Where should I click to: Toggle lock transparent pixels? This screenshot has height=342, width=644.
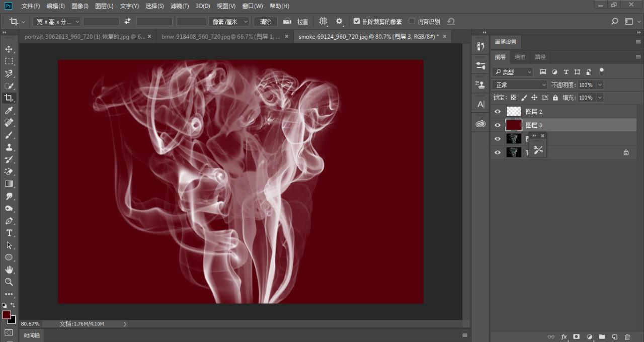click(x=514, y=98)
